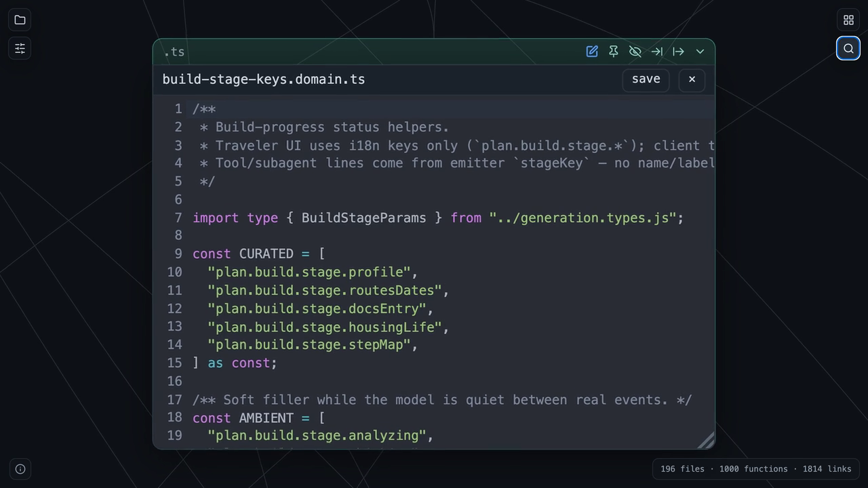The height and width of the screenshot is (488, 868).
Task: Open the sliders settings panel icon
Action: click(20, 48)
